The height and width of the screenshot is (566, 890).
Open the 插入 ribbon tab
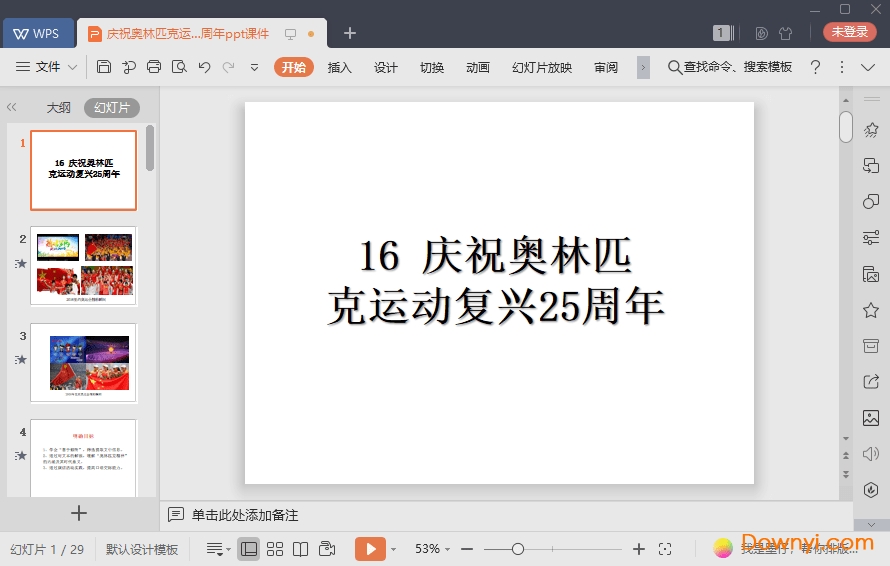click(x=340, y=67)
